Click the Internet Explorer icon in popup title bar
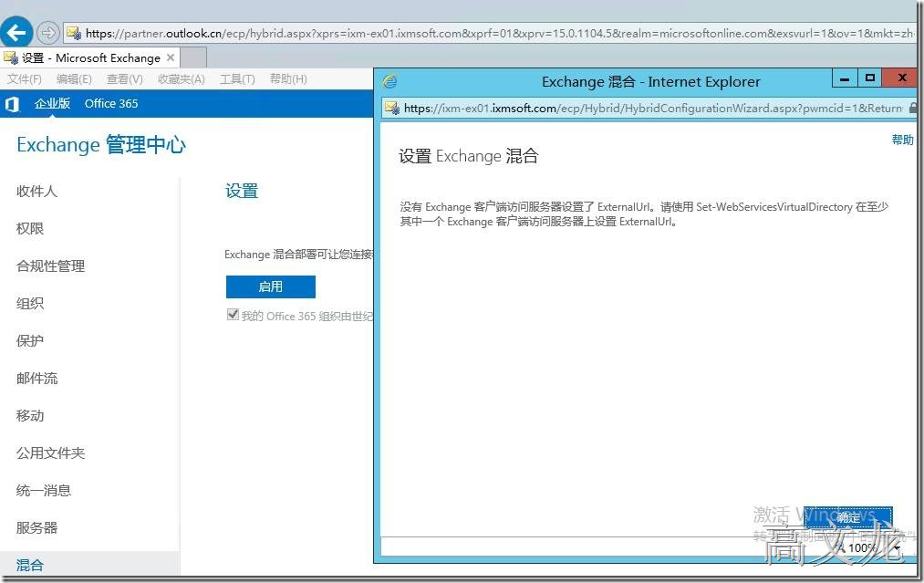 (x=389, y=81)
